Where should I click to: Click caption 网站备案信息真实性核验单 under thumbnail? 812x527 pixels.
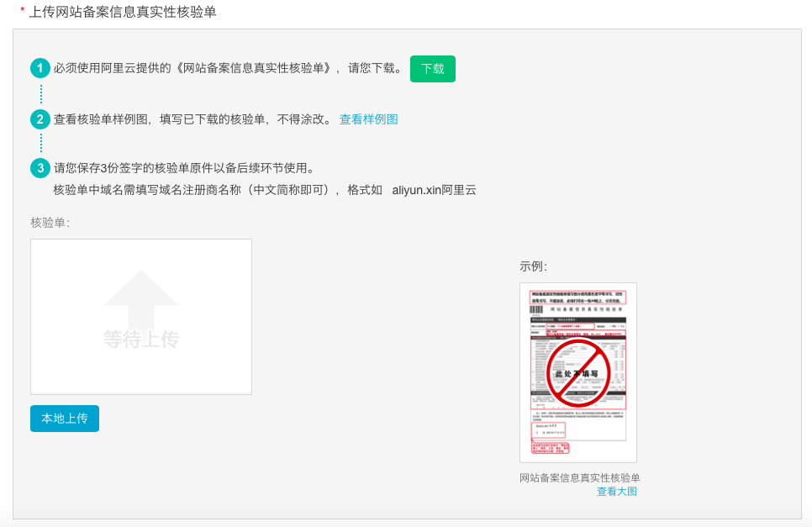(x=580, y=477)
